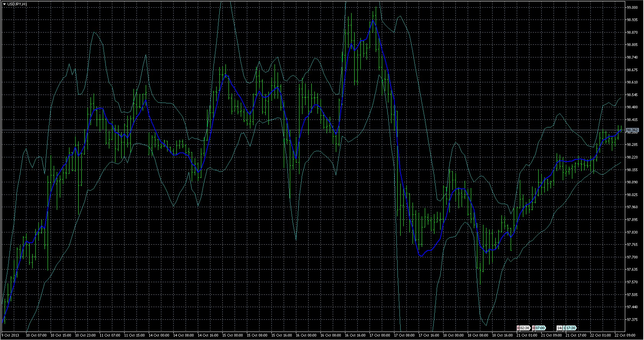Image resolution: width=644 pixels, height=340 pixels.
Task: Click the 16 Oct 00:00 time label
Action: click(x=306, y=335)
